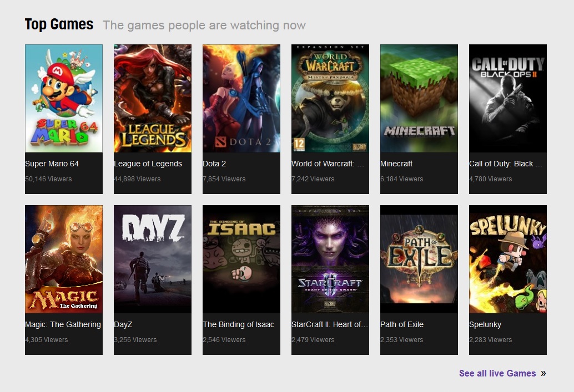Click the "2,353 Viewers" count
Viewport: 574px width, 392px height.
tap(402, 340)
